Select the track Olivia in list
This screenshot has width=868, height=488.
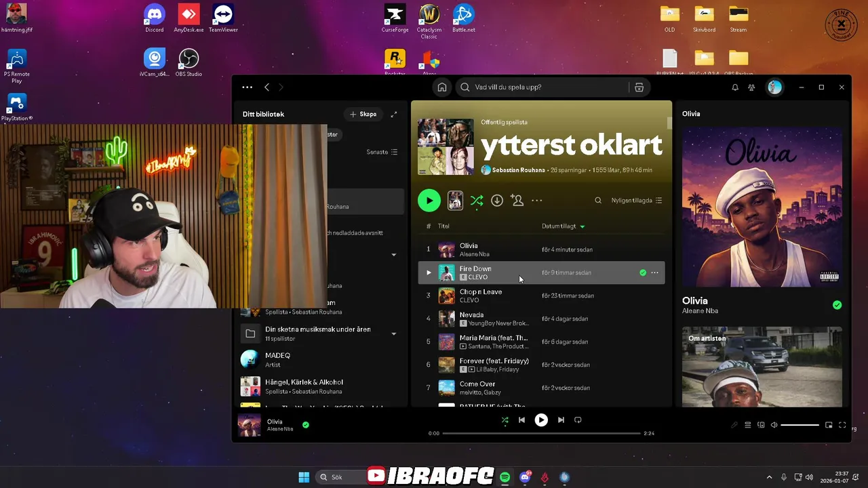(541, 249)
